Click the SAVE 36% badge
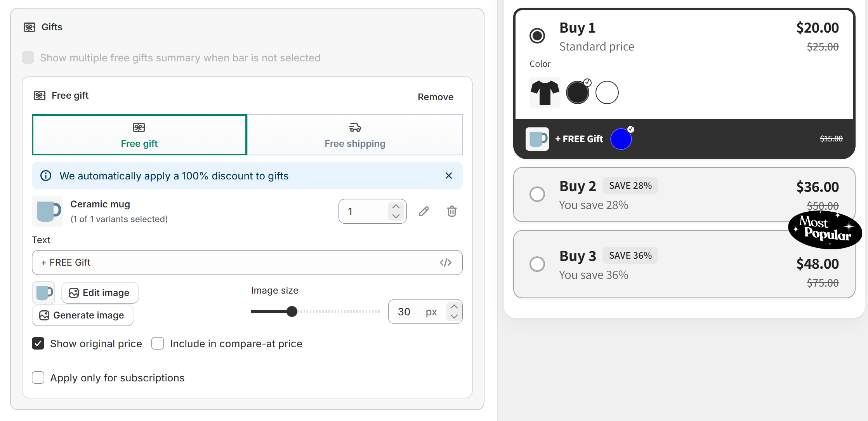 (x=630, y=256)
